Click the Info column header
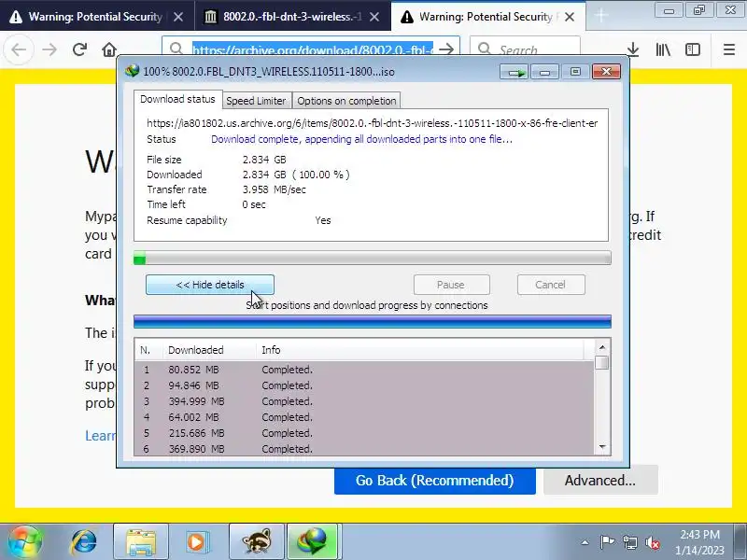The image size is (747, 560). click(419, 350)
